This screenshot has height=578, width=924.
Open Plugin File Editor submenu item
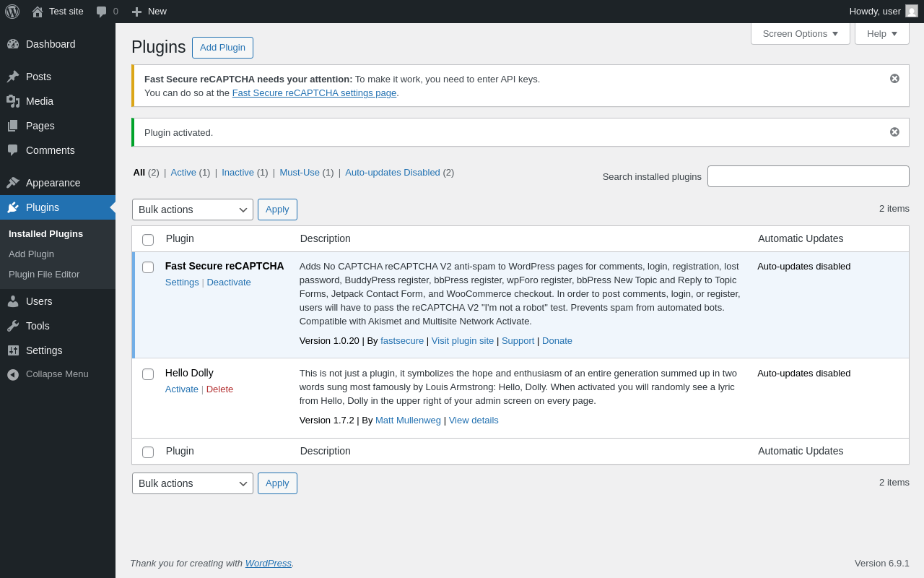click(44, 275)
